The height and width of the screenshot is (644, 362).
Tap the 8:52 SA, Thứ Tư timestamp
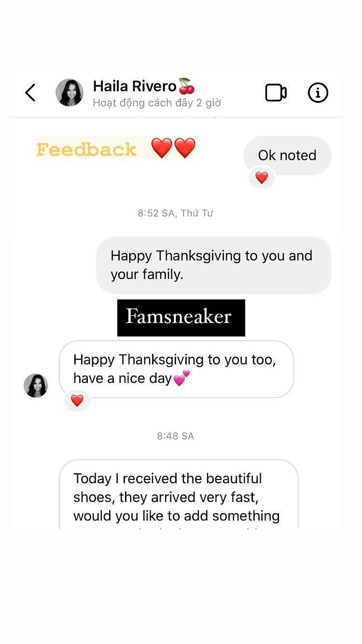click(175, 213)
